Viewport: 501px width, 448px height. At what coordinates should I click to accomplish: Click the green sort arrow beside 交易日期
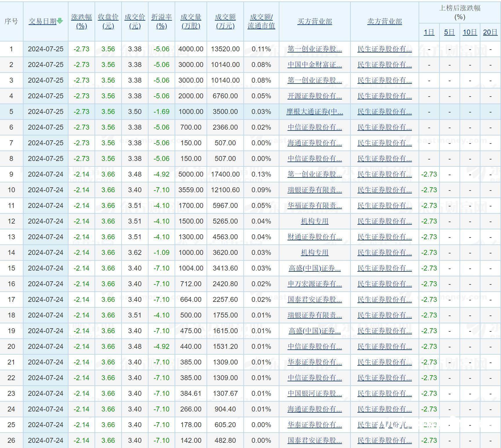[x=60, y=21]
